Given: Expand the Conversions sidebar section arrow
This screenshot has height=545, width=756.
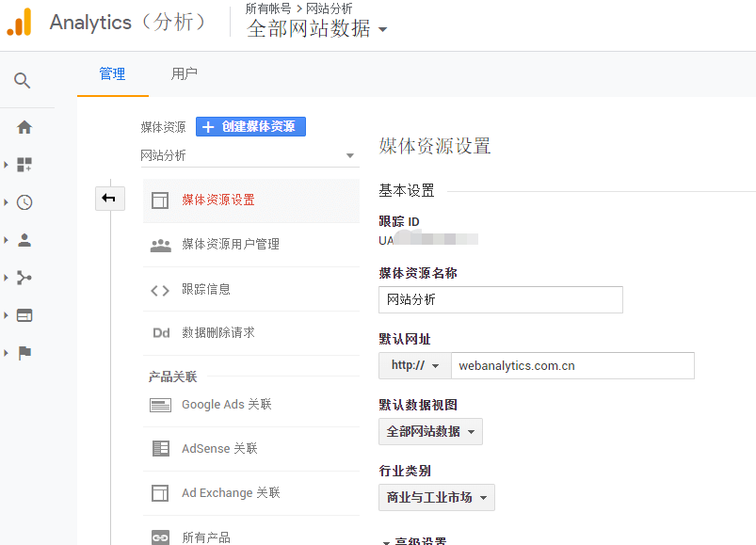Looking at the screenshot, I should point(6,353).
